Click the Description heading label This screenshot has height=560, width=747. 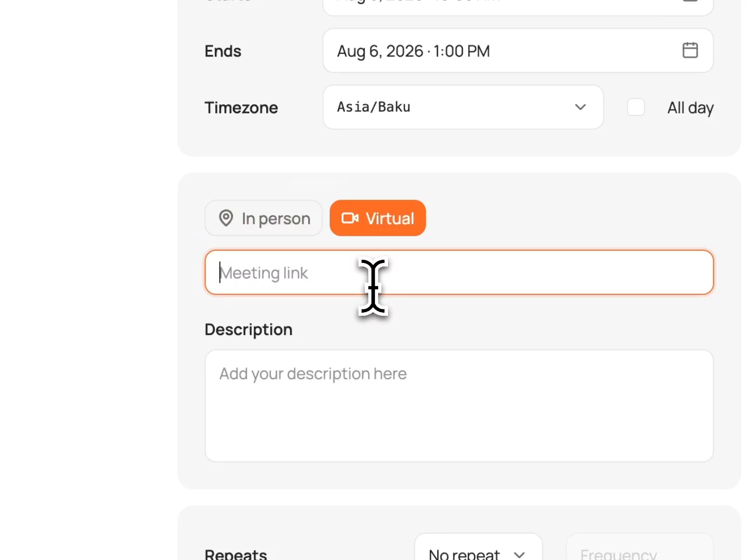(x=248, y=330)
